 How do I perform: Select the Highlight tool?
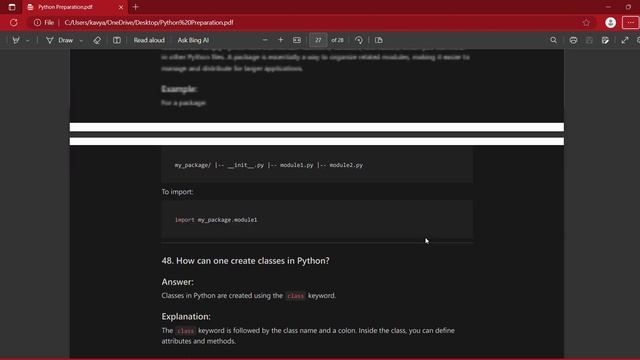coord(16,40)
